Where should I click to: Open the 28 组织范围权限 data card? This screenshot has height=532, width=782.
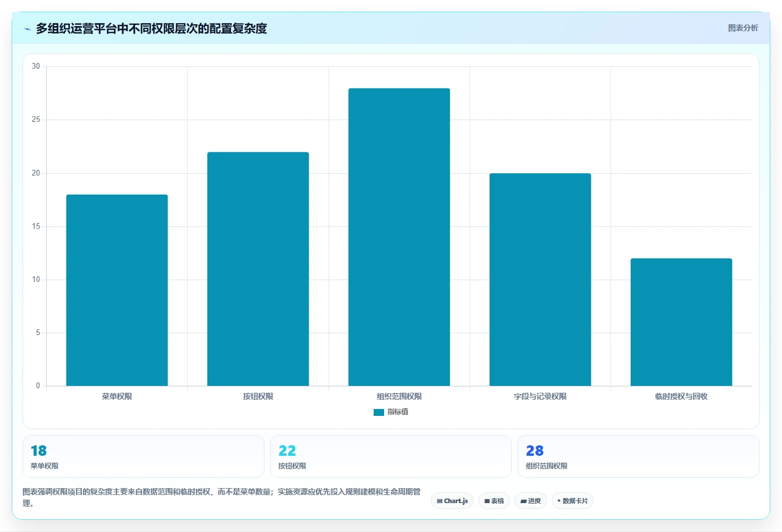click(638, 456)
